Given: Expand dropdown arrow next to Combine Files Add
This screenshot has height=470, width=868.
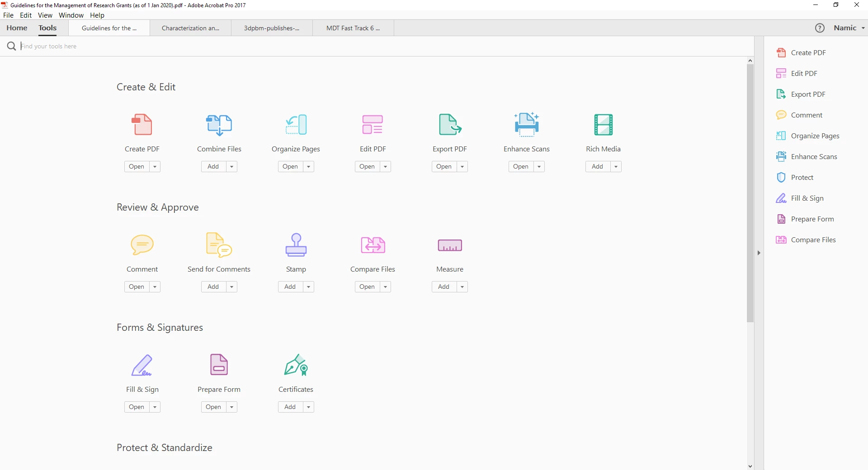Looking at the screenshot, I should click(231, 166).
